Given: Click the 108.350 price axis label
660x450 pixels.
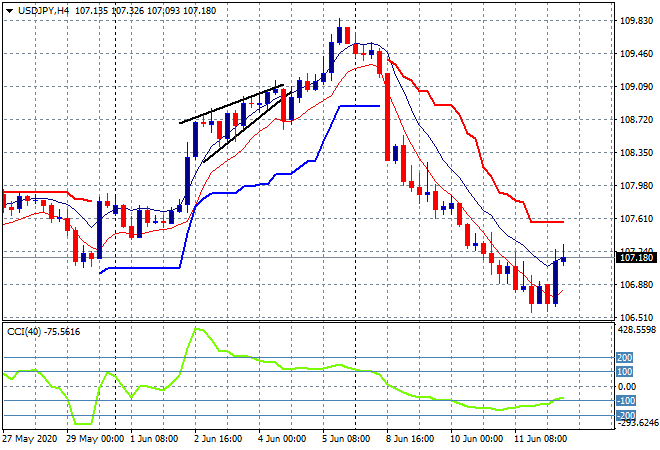Looking at the screenshot, I should pos(634,152).
